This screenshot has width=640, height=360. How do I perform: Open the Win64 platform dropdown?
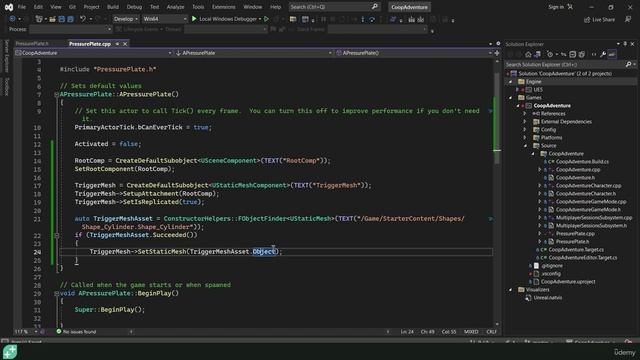165,19
